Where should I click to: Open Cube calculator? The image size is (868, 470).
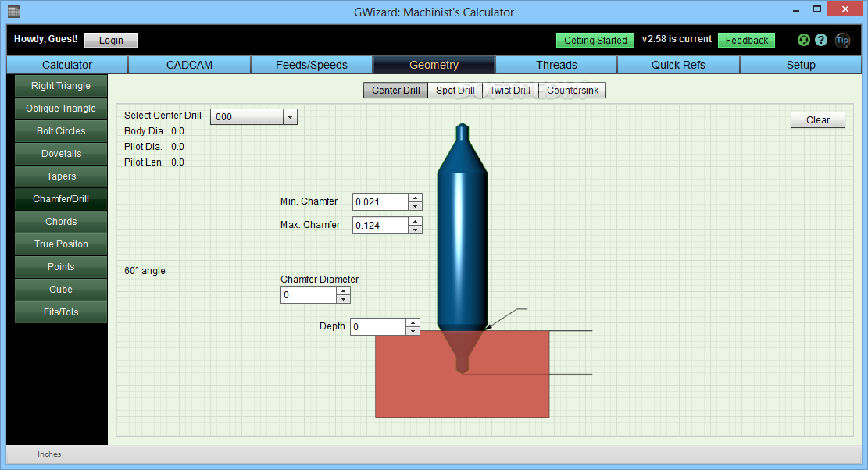(x=61, y=290)
